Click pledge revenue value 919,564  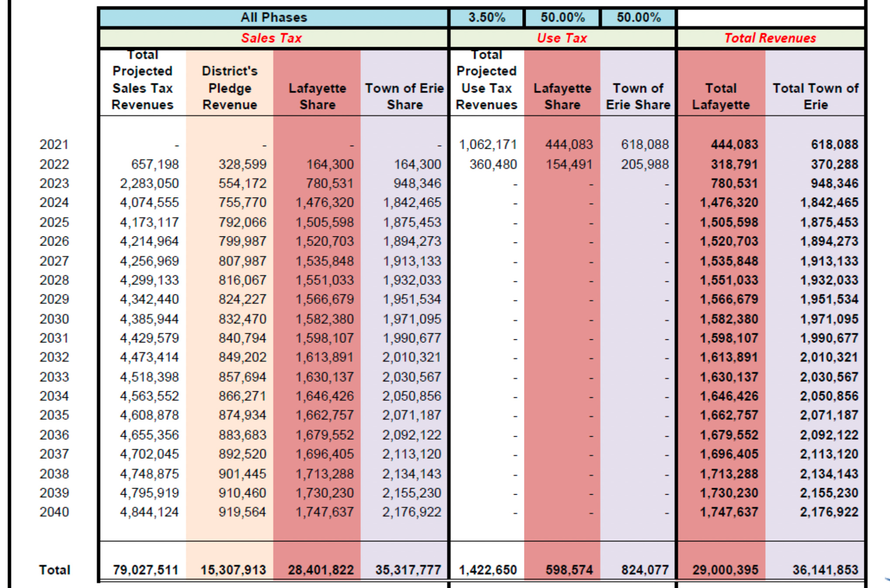(x=243, y=513)
